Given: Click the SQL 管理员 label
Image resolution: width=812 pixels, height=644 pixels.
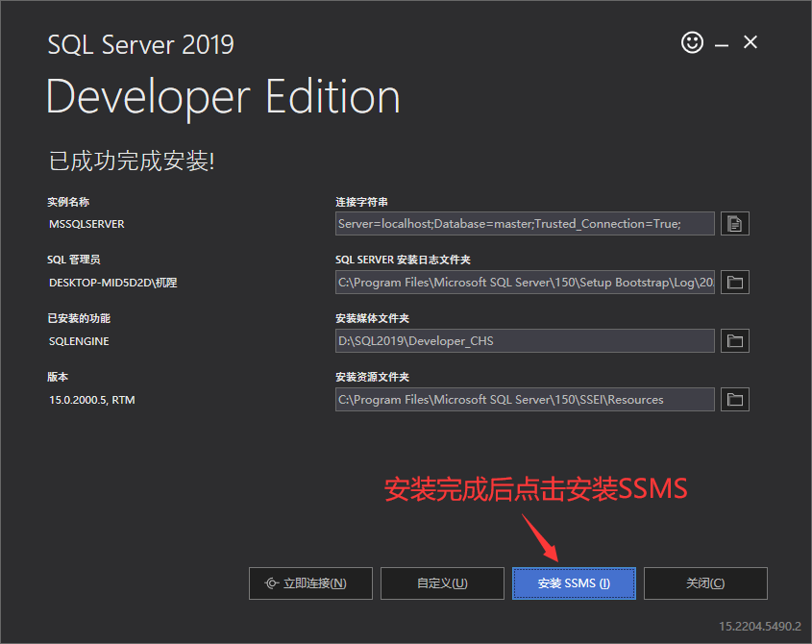Looking at the screenshot, I should tap(74, 260).
